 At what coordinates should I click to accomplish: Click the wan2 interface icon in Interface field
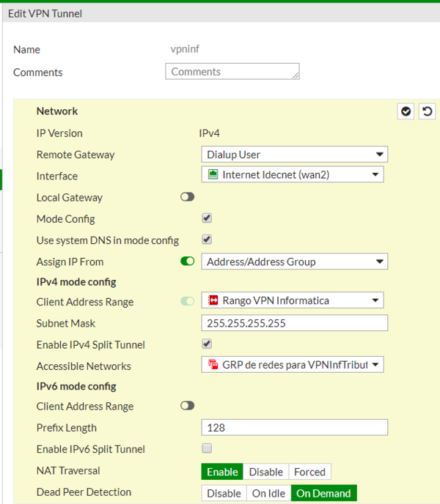click(213, 175)
